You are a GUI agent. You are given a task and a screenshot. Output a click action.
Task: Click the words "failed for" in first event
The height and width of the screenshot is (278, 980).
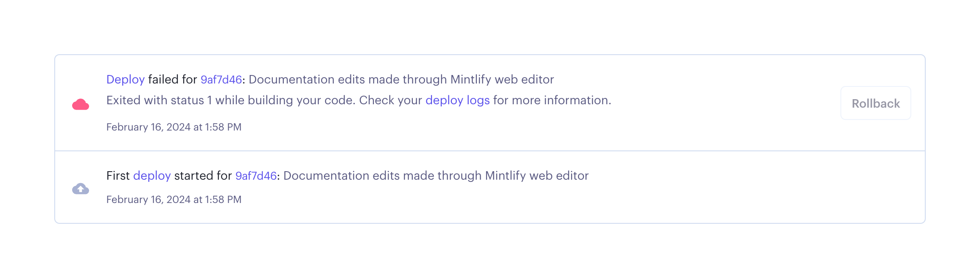pyautogui.click(x=172, y=80)
